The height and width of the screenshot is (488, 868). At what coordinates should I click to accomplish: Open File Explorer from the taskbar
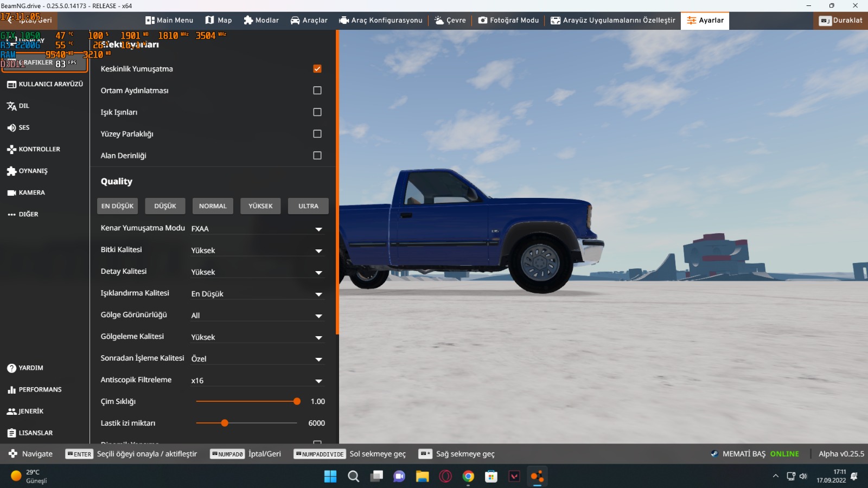(423, 476)
